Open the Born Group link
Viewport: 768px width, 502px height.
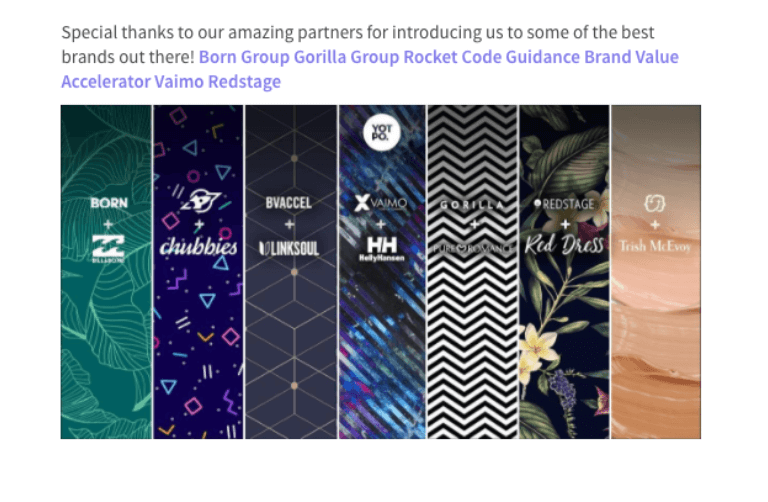(244, 57)
